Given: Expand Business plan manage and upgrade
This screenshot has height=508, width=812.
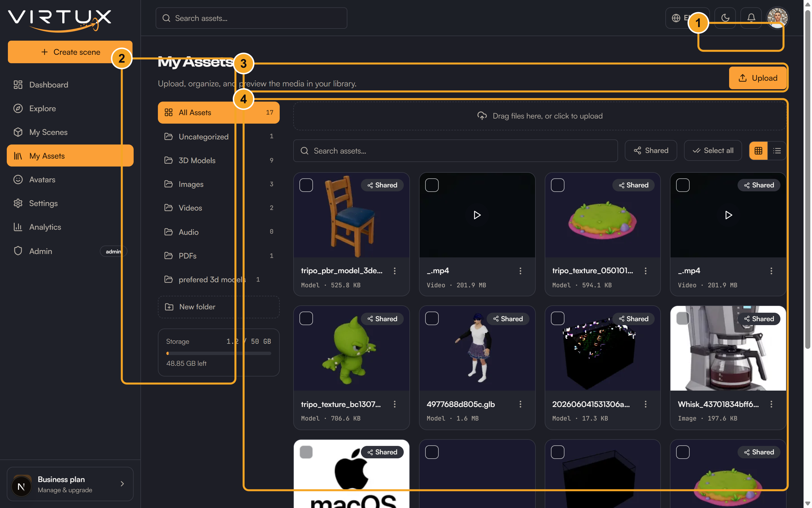Looking at the screenshot, I should pos(70,484).
